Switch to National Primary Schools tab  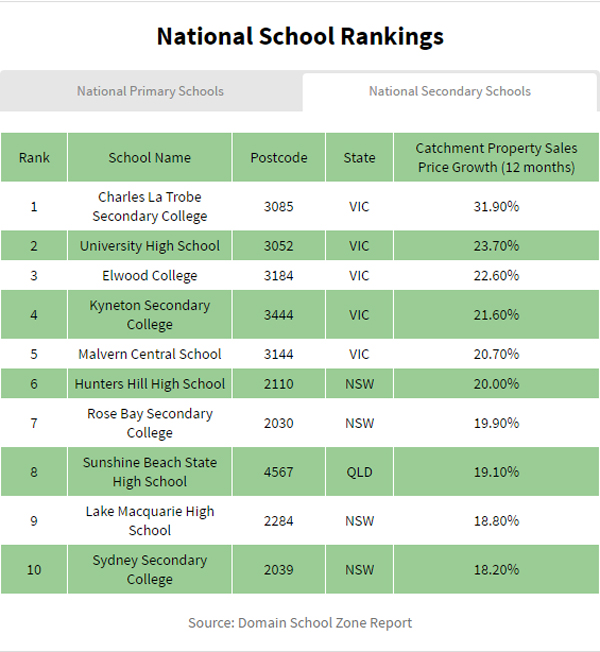(150, 91)
